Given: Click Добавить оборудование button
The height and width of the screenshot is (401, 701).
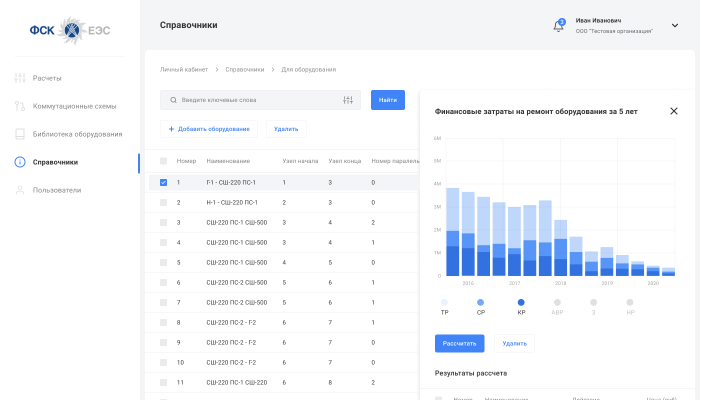Looking at the screenshot, I should click(x=209, y=129).
